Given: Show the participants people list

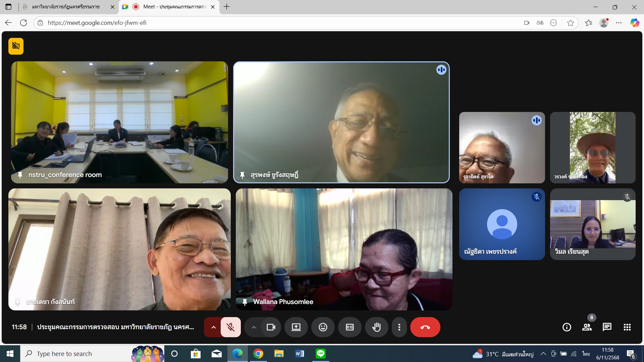Looking at the screenshot, I should pos(587,327).
